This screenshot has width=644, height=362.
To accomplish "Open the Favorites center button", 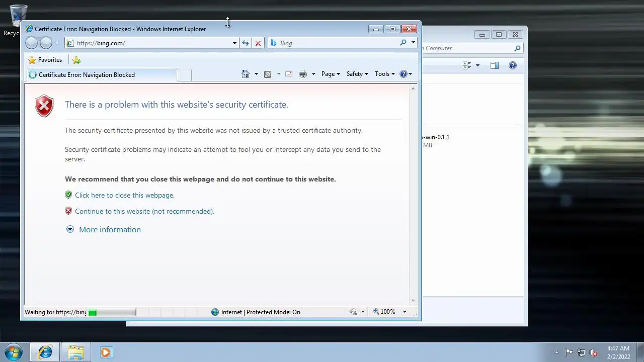I will click(45, 60).
